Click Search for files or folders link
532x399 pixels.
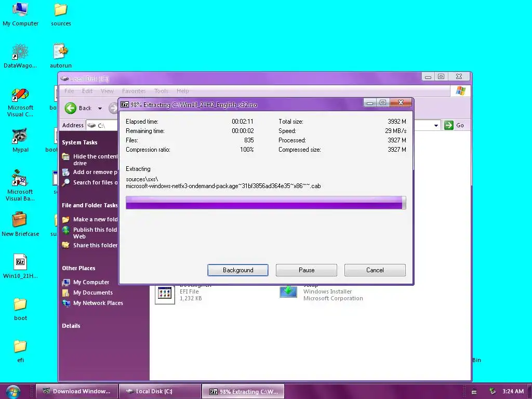click(x=90, y=182)
